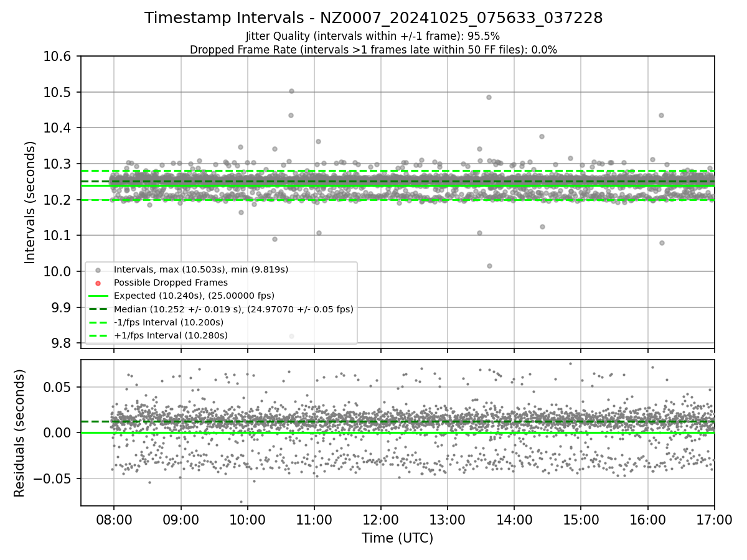
Task: Click the "Jitter Quality" 95.5% subtitle line
Action: 373,36
